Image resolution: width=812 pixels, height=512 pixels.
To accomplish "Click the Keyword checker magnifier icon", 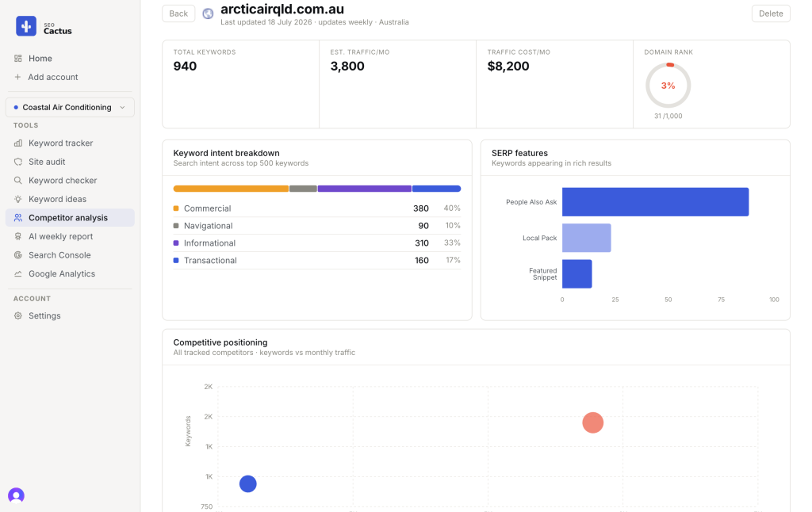I will pos(18,180).
